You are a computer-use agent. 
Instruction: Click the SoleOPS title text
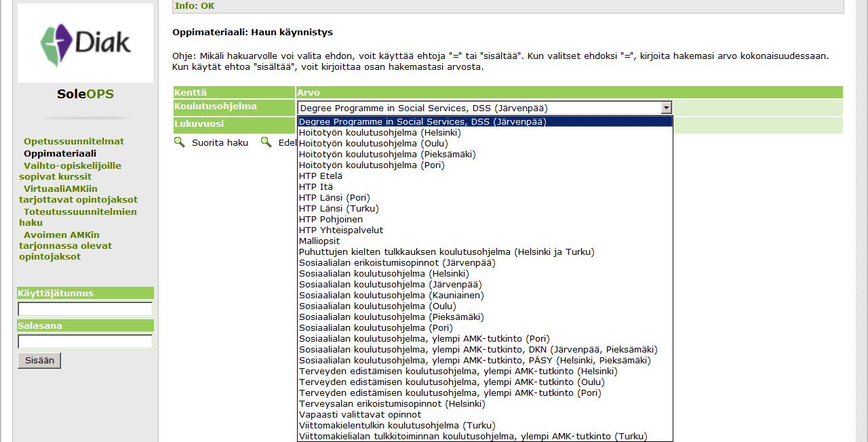(85, 94)
